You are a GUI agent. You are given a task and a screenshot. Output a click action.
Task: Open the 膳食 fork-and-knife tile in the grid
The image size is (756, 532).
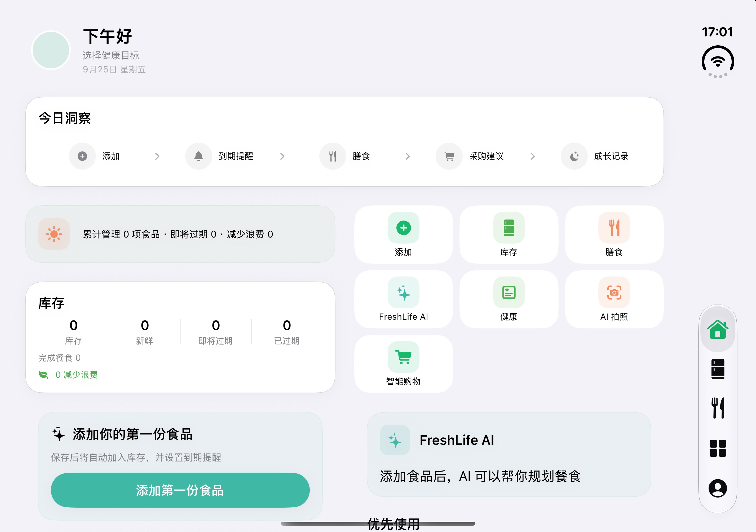tap(614, 234)
